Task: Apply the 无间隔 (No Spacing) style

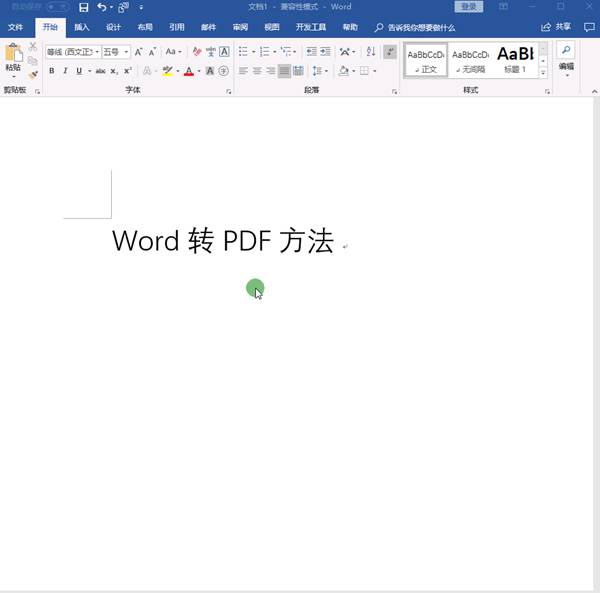Action: pos(470,60)
